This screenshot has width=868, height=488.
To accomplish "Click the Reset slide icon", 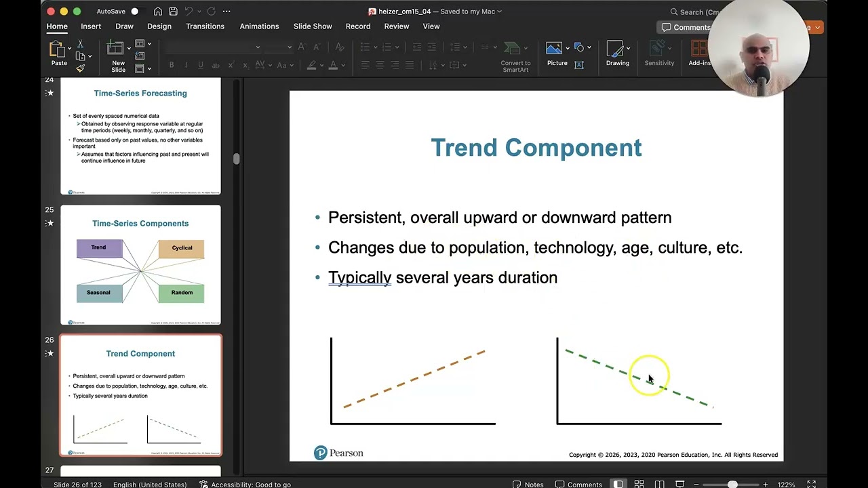I will coord(140,56).
